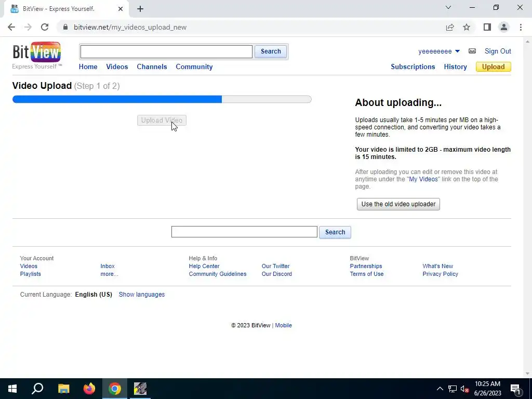
Task: Expand yeeeeeeee account dropdown arrow
Action: (x=457, y=51)
